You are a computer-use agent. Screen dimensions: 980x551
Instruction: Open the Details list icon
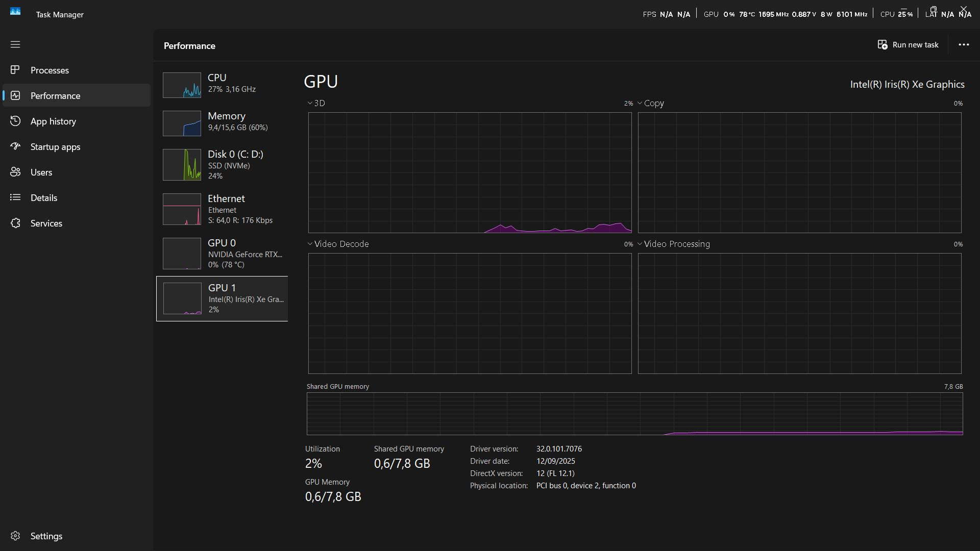point(15,197)
